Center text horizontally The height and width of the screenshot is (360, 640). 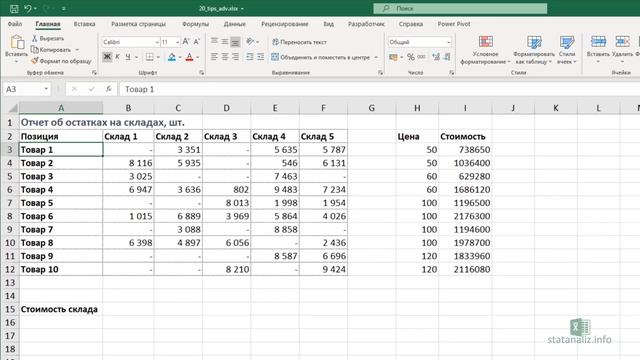[225, 57]
